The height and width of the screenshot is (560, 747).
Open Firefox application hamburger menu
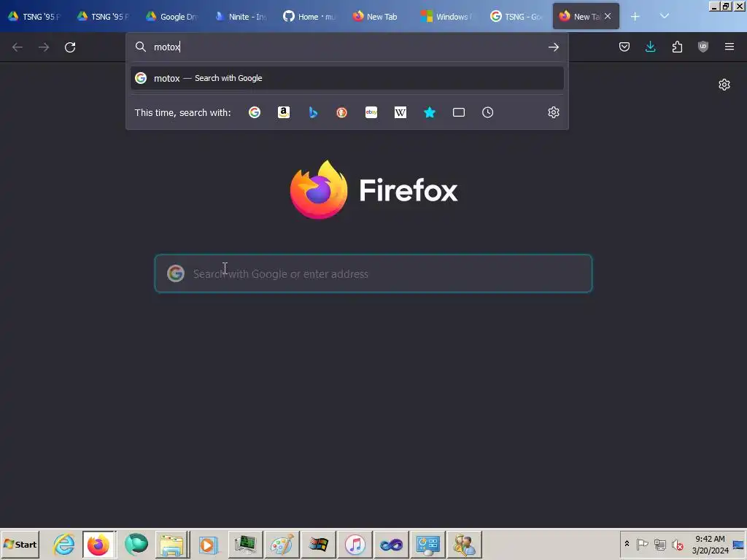point(729,47)
